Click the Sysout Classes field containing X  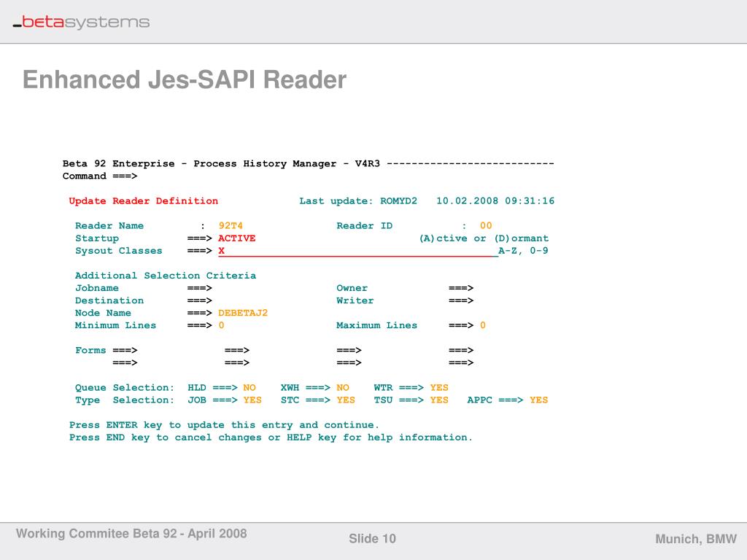tap(357, 251)
